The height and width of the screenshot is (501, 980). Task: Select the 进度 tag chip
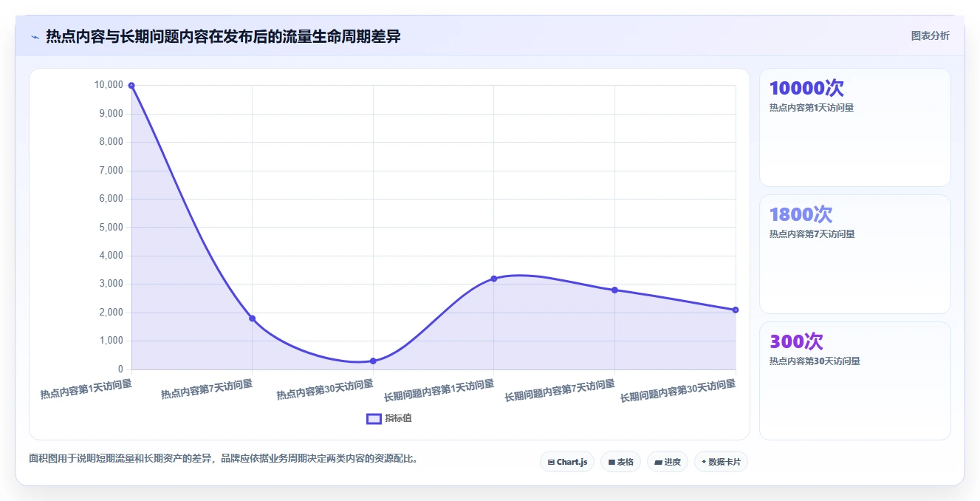click(667, 462)
